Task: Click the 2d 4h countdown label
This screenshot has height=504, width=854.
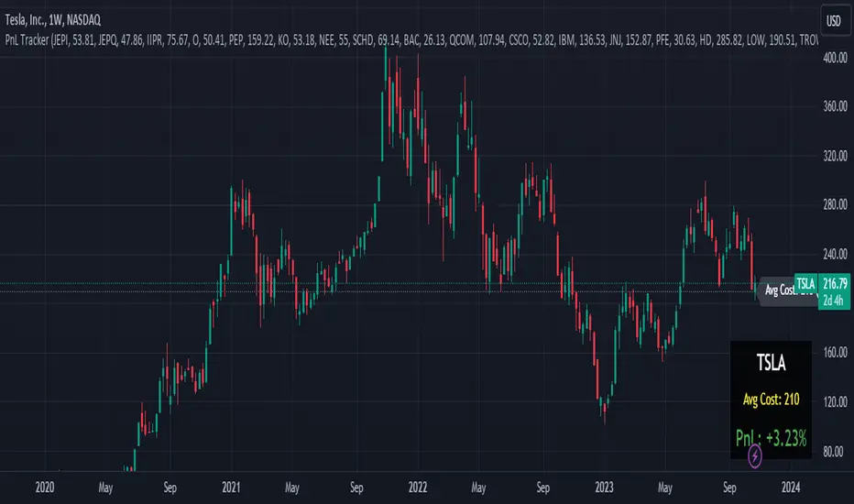Action: [x=835, y=301]
